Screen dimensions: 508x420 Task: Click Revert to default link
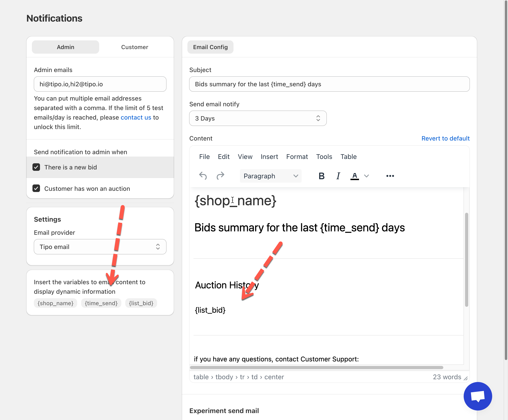pos(445,138)
